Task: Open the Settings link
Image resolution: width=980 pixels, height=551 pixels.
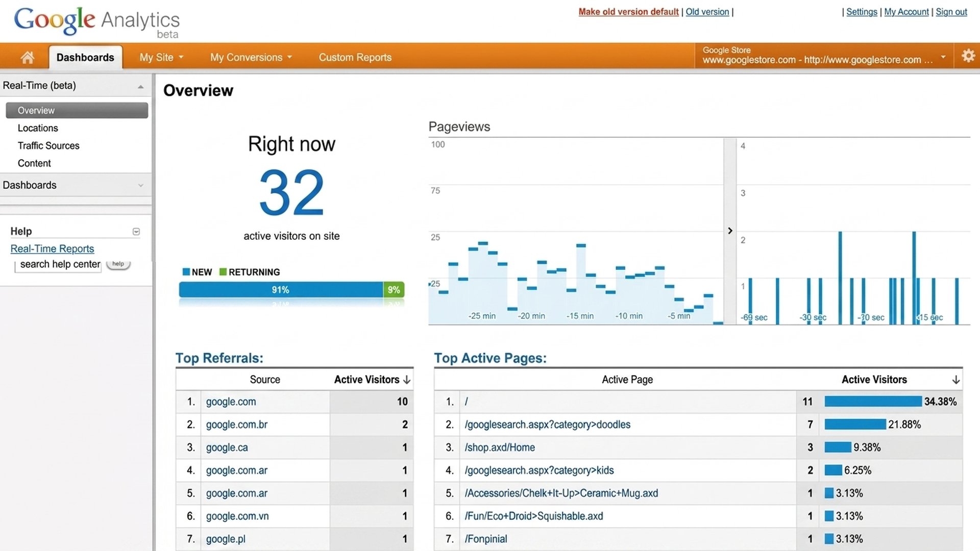Action: click(862, 12)
